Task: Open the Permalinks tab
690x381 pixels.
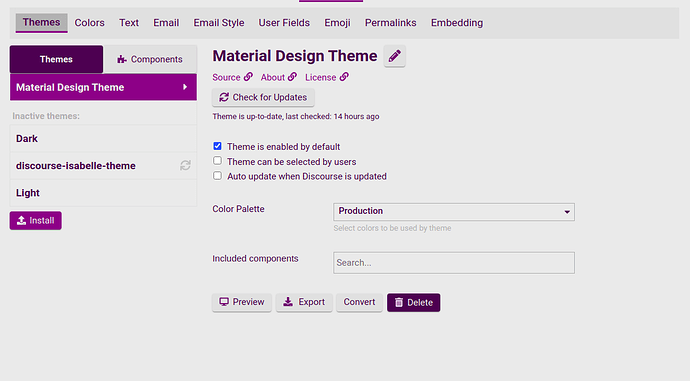Action: (390, 22)
